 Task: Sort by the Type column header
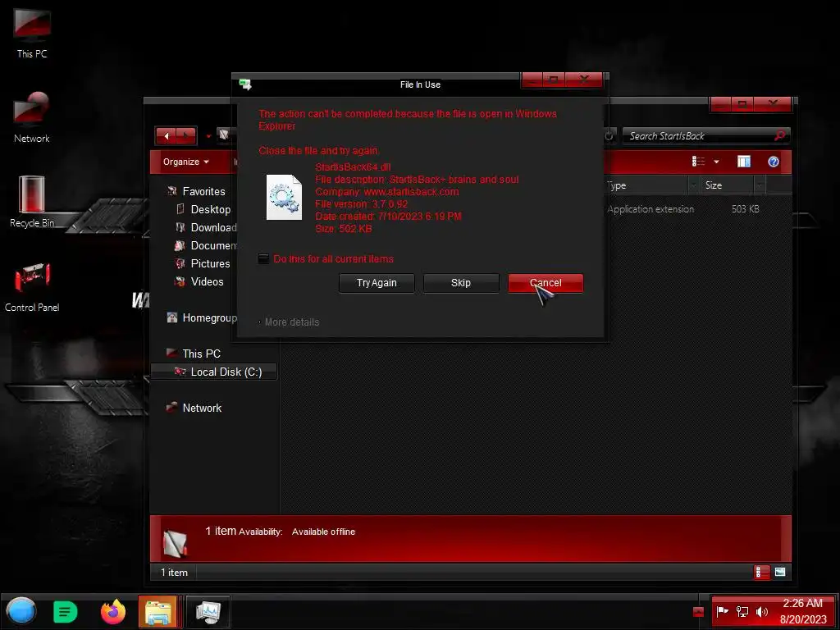click(x=646, y=185)
